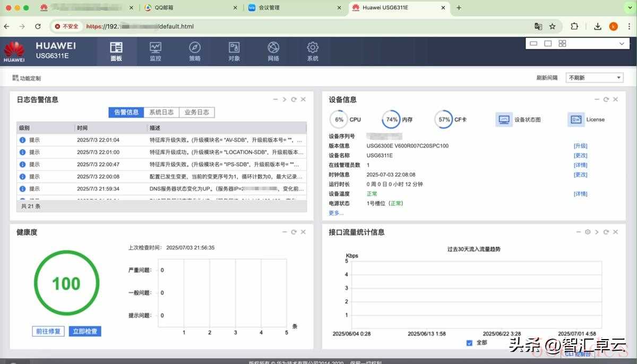
Task: Open the 策略 policy compass icon
Action: click(195, 51)
